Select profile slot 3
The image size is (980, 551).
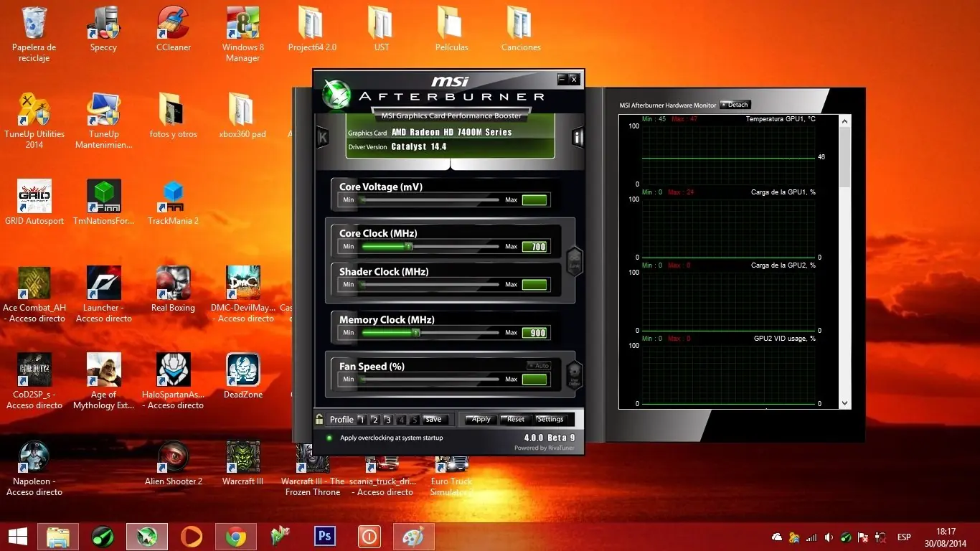388,420
